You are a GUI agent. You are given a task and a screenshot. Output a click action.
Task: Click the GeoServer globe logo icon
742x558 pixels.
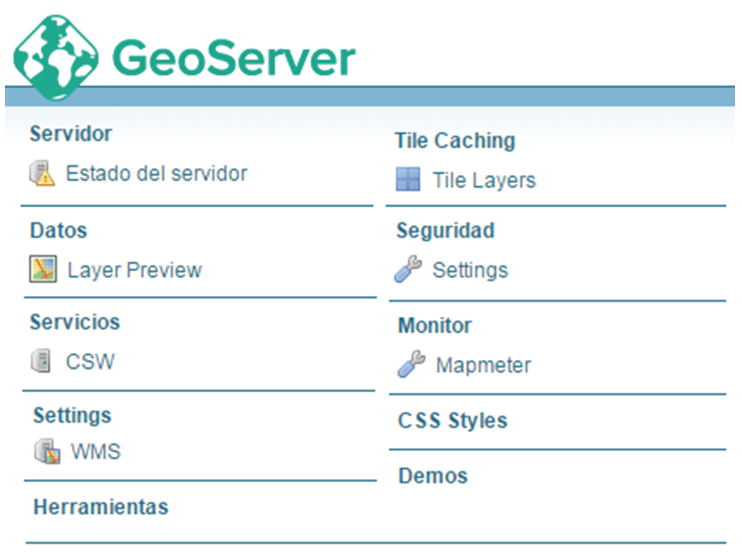pos(56,57)
